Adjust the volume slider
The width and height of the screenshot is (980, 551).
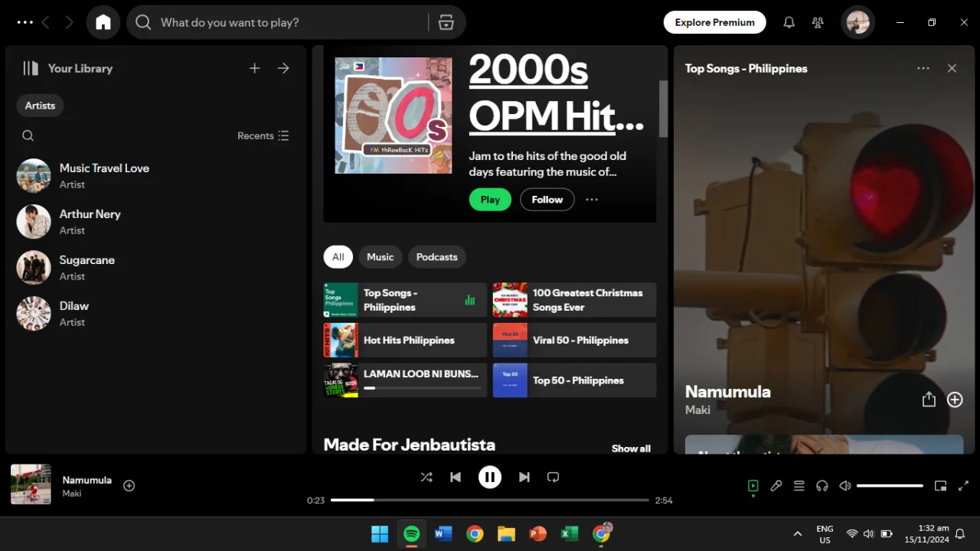[890, 486]
